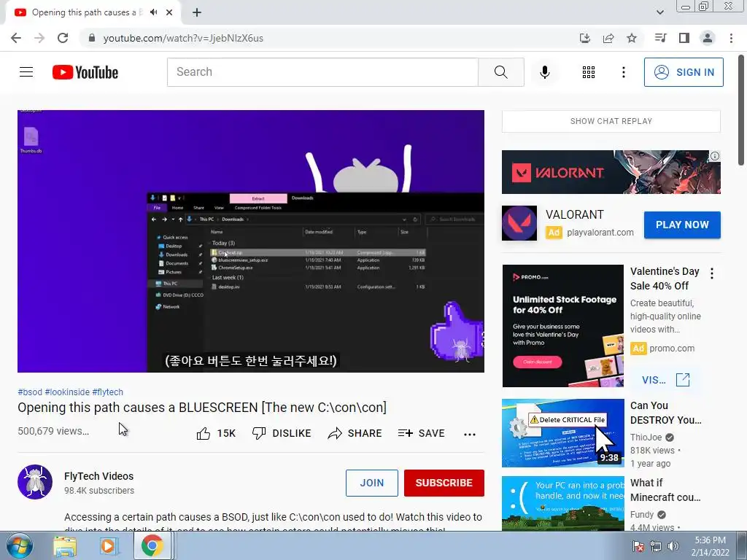747x560 pixels.
Task: Click the #lookinside hashtag link
Action: (67, 392)
